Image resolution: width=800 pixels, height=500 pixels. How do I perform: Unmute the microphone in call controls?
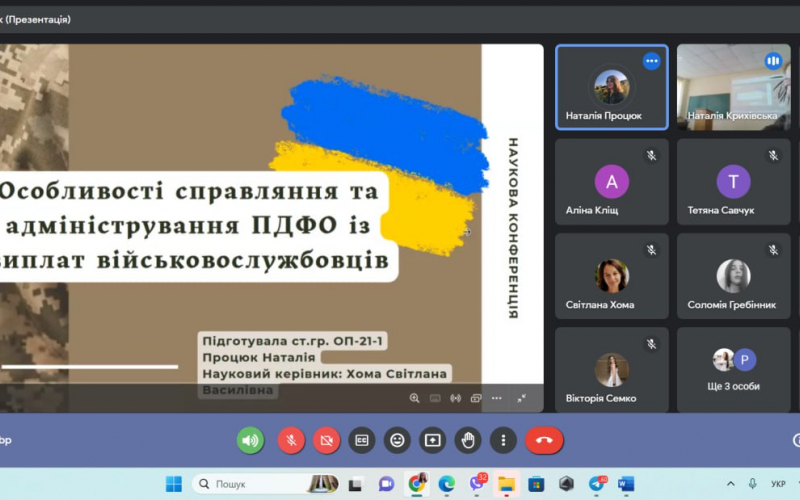coord(291,440)
